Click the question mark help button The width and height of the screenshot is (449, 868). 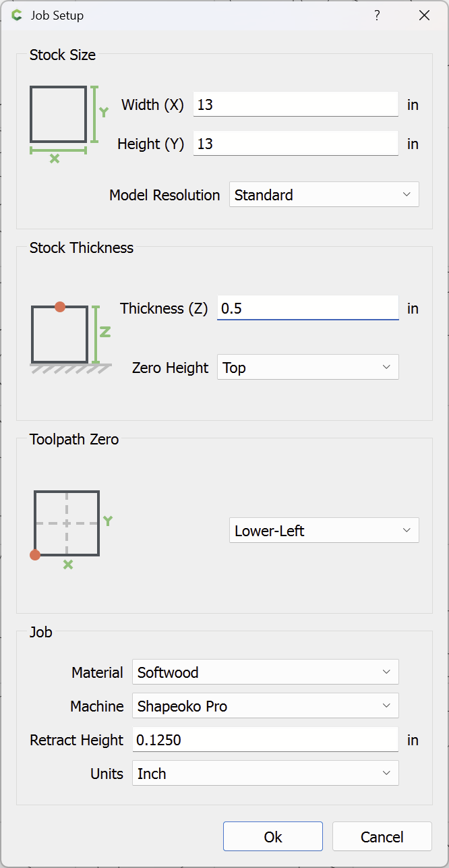[x=377, y=16]
